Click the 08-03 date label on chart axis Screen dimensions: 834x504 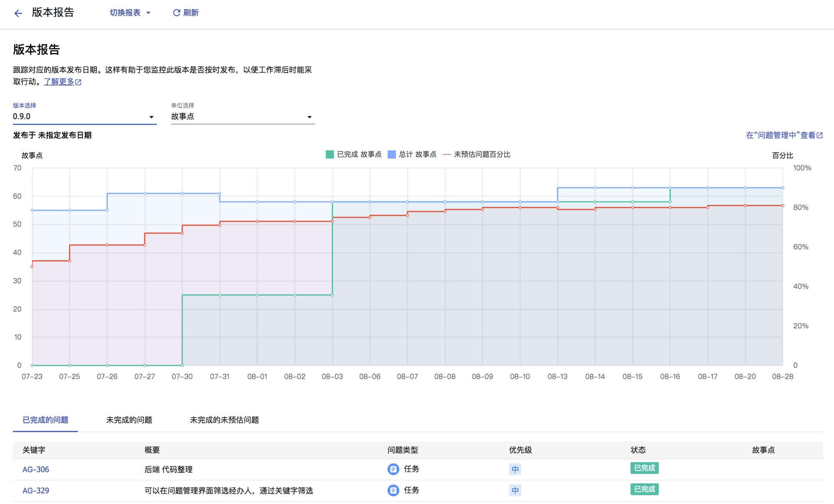tap(332, 376)
